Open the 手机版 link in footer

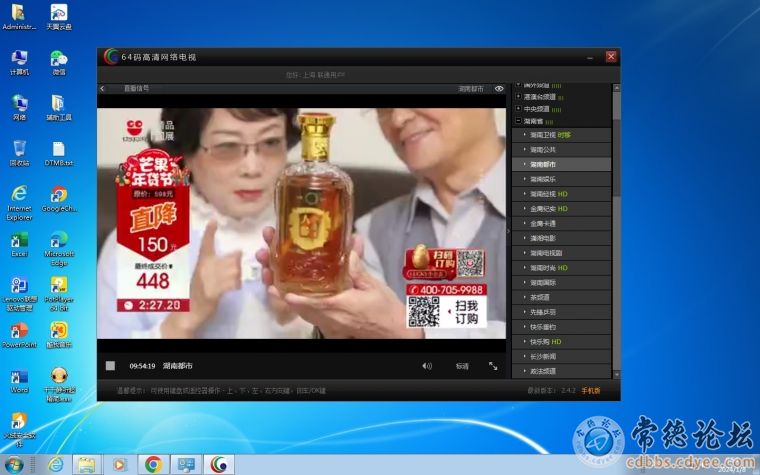[x=591, y=391]
